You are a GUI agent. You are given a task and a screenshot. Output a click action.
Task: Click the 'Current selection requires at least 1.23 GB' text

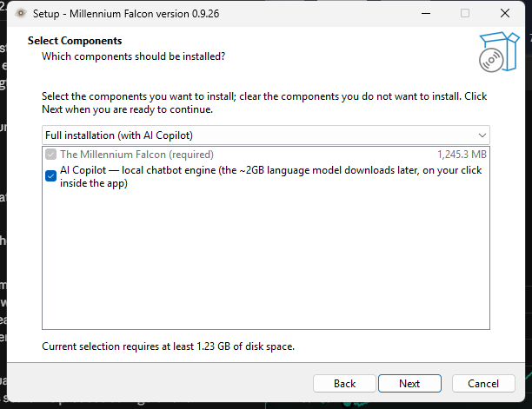(168, 346)
